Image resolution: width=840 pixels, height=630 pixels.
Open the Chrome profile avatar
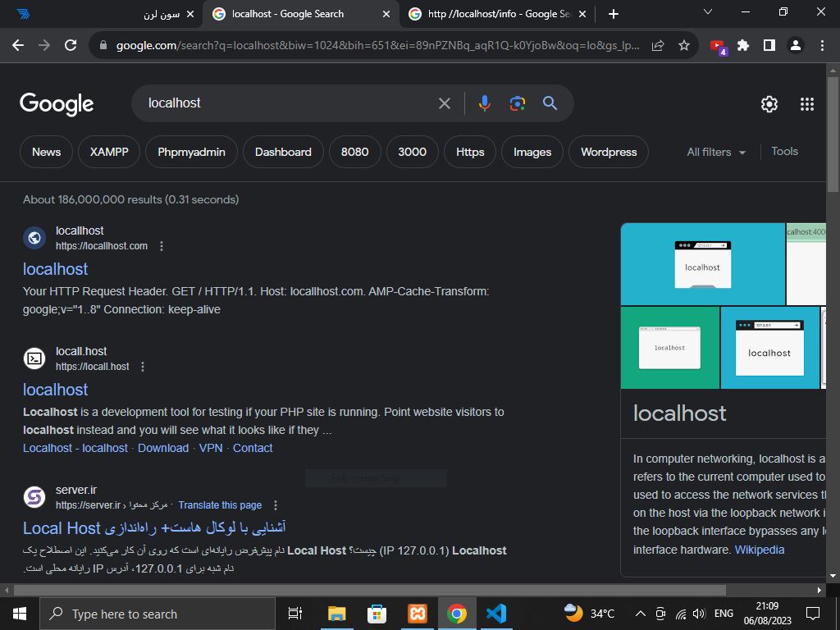(796, 46)
